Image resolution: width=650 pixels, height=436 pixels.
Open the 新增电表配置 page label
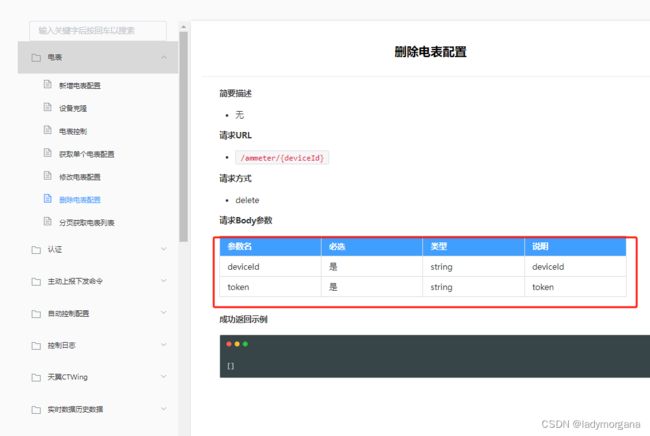tap(80, 86)
